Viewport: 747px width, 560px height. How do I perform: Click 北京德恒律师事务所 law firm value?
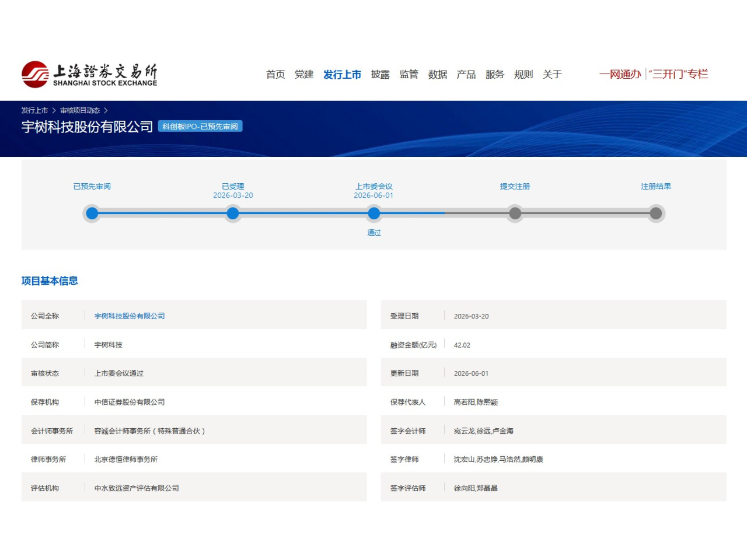click(126, 460)
